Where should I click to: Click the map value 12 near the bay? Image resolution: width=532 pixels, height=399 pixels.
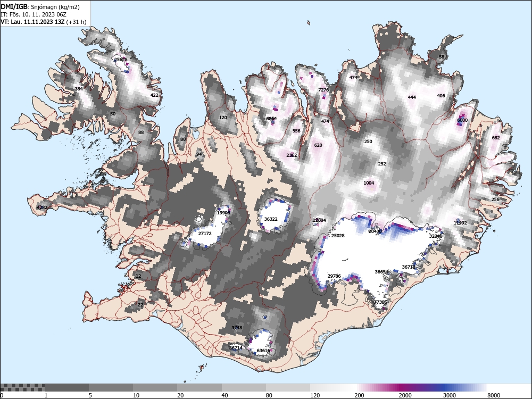click(138, 276)
